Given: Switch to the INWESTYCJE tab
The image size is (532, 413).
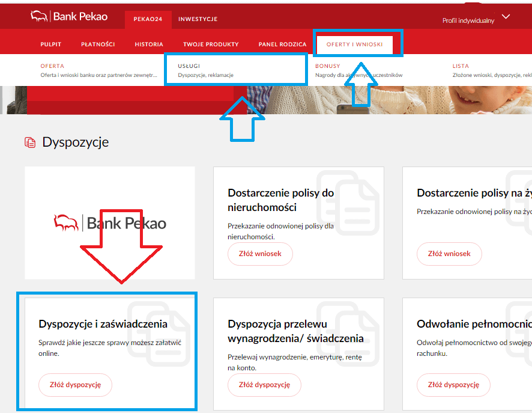Looking at the screenshot, I should click(198, 19).
